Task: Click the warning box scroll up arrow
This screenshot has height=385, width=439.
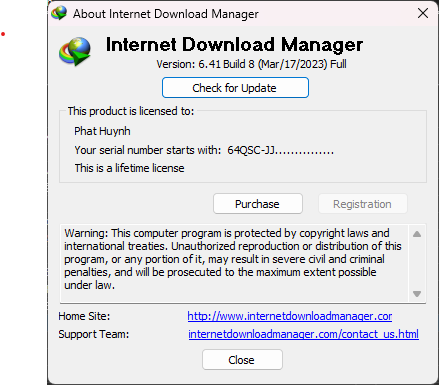Action: pos(417,234)
